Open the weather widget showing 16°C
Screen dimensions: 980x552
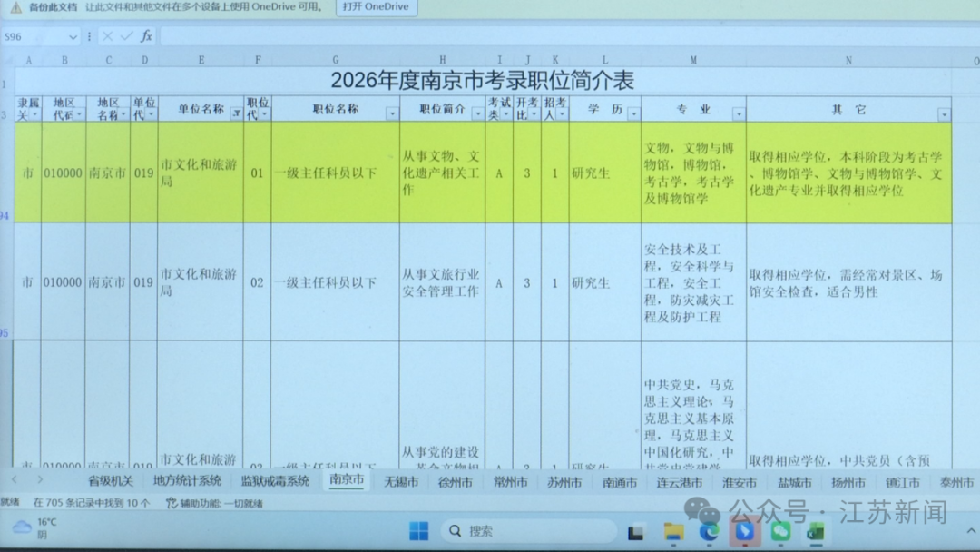pos(36,528)
